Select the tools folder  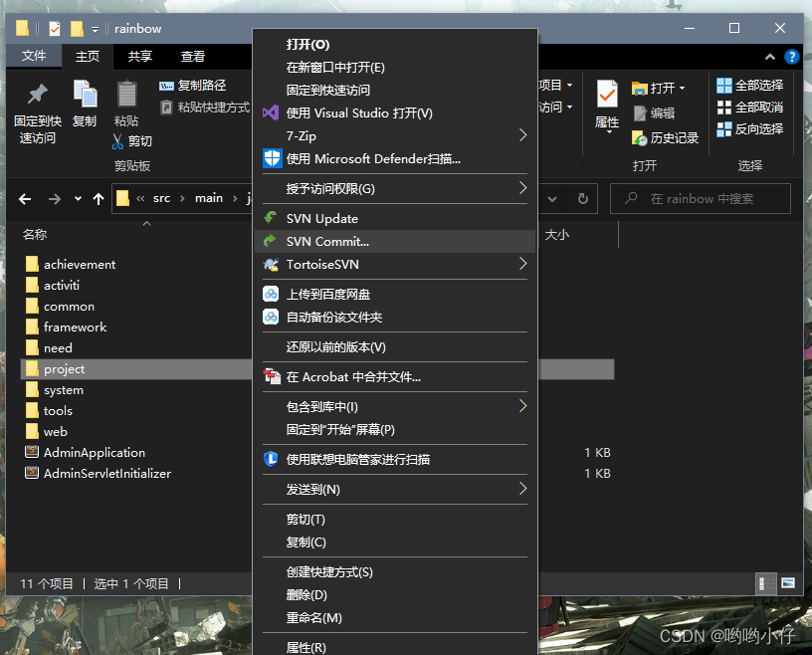point(58,411)
